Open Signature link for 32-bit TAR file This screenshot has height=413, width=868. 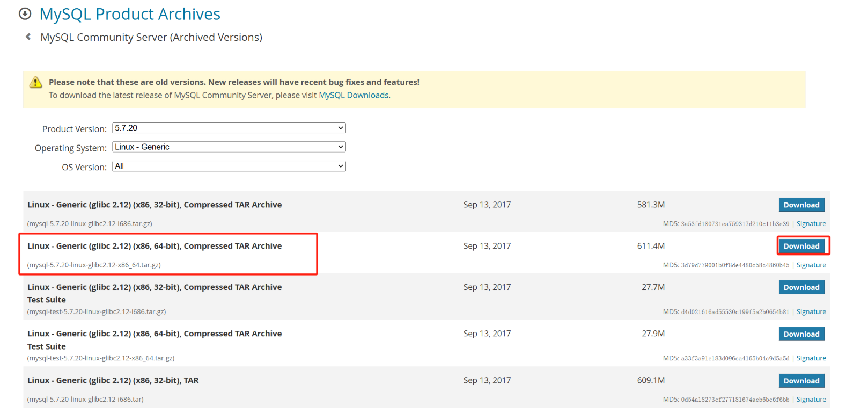(x=811, y=400)
